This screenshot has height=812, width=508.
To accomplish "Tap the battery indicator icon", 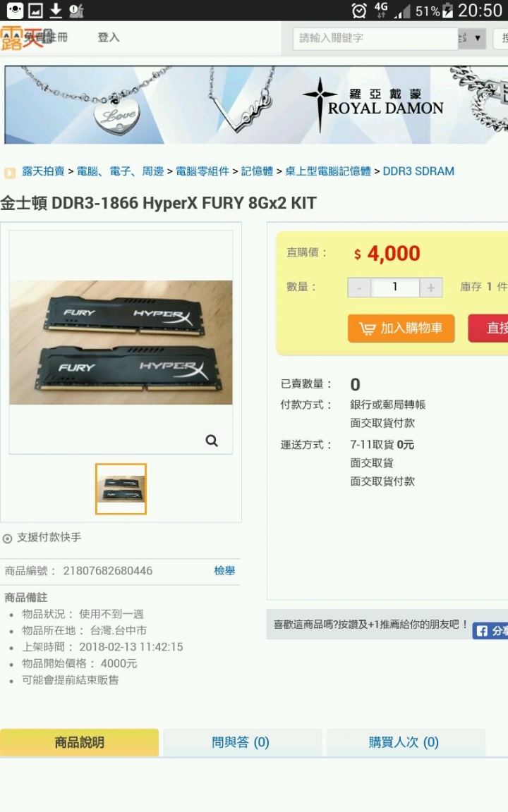I will [447, 11].
